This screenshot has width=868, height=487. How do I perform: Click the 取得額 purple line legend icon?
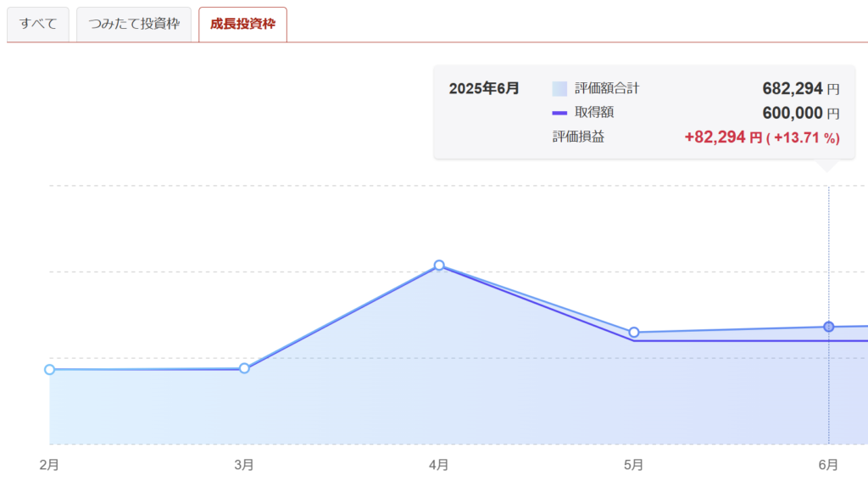pyautogui.click(x=559, y=113)
